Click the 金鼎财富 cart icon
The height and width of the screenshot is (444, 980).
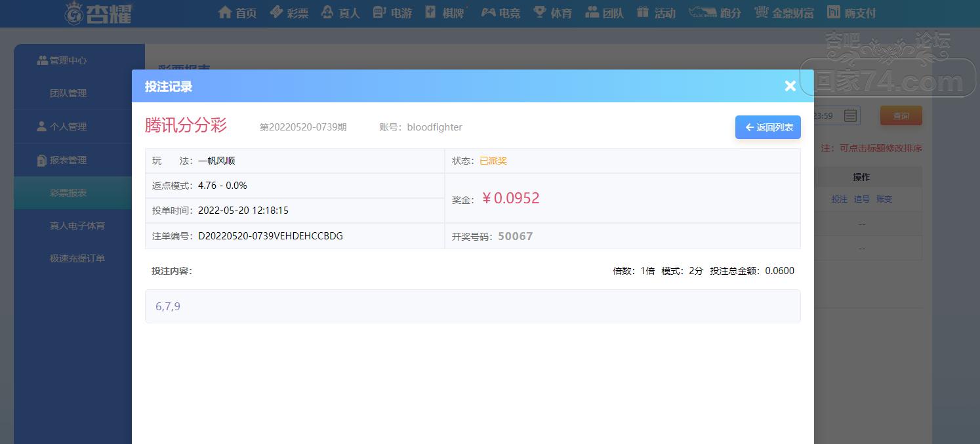[761, 12]
